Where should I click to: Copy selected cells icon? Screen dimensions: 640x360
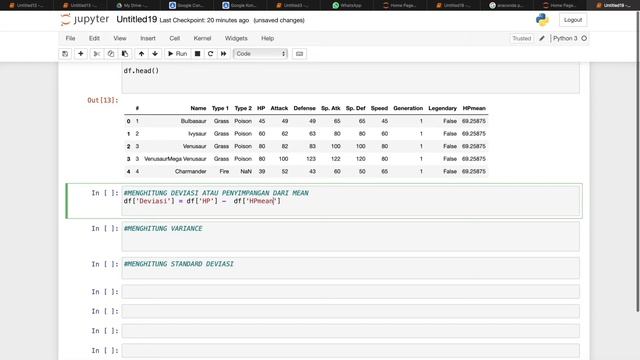[x=111, y=53]
